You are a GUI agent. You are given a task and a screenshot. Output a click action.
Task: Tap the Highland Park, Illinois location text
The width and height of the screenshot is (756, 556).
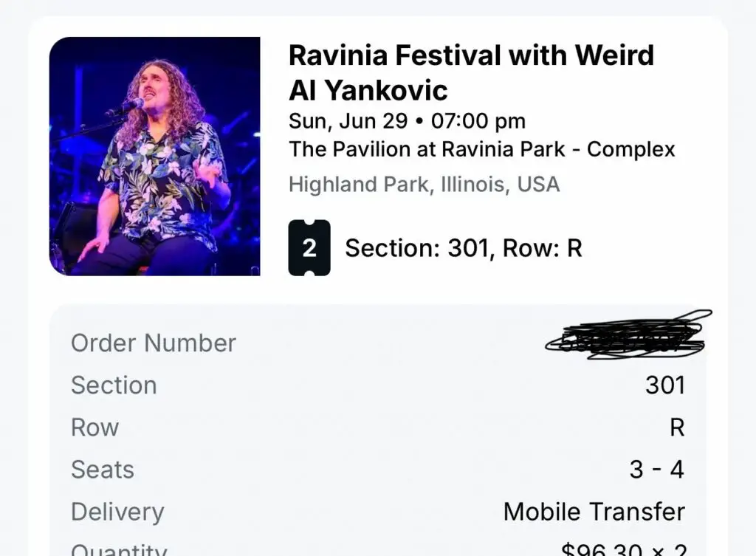tap(424, 184)
